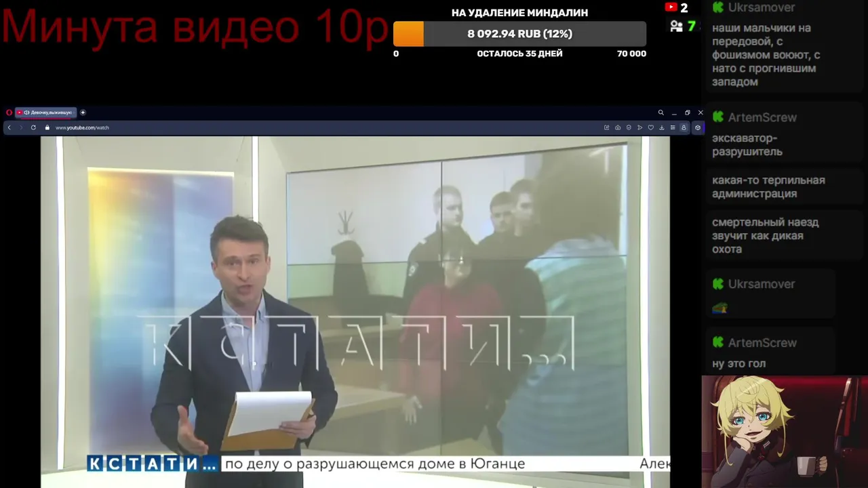Screen dimensions: 868x488
Task: Open the downloads arrow icon
Action: coord(661,127)
